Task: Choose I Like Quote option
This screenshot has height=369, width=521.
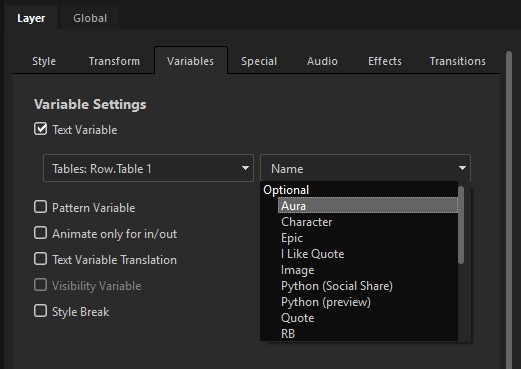Action: [x=368, y=254]
